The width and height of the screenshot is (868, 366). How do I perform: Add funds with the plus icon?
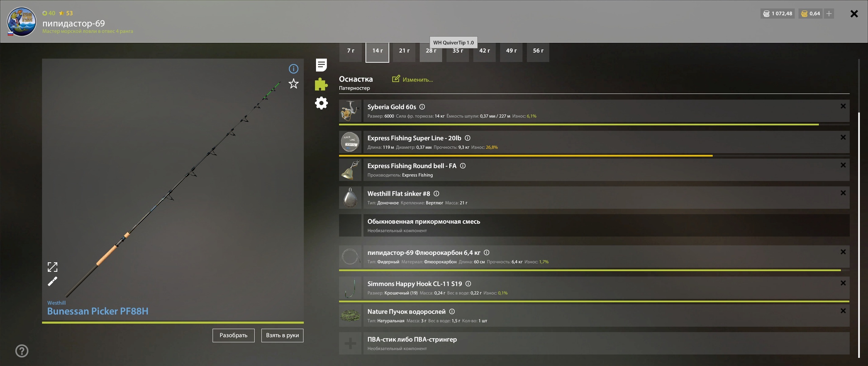(829, 14)
